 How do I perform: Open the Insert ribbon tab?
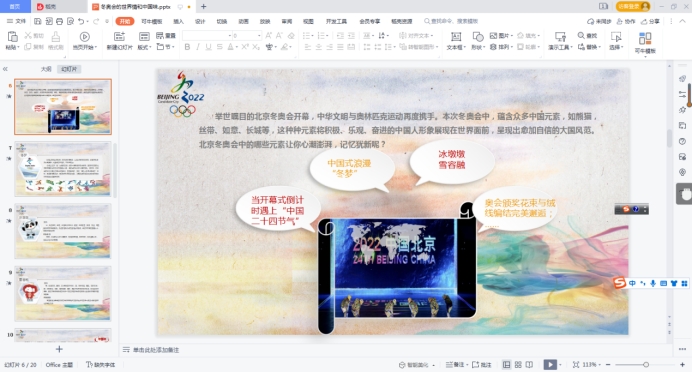point(178,21)
